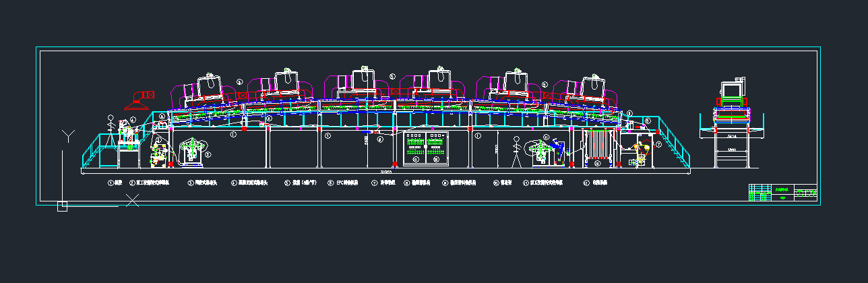868x283 pixels.
Task: Select the standing human figure near rewinder
Action: pyautogui.click(x=517, y=150)
